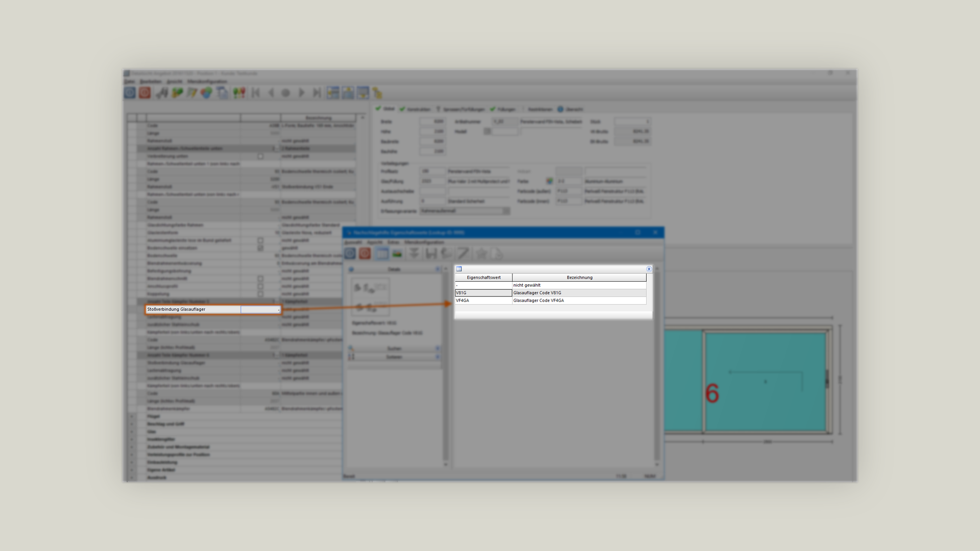Open the Extras menu in lookup window

[x=393, y=242]
